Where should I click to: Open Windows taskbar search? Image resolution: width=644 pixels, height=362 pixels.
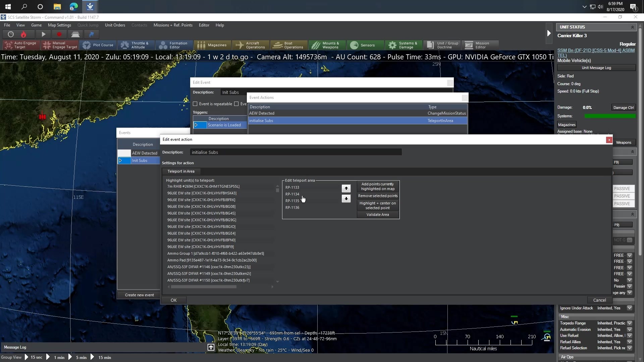coord(24,6)
